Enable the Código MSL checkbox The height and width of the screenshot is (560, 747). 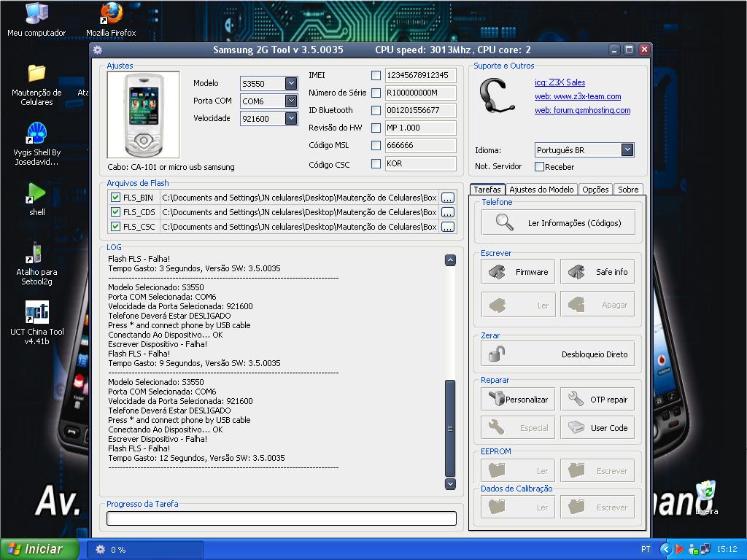[x=376, y=145]
